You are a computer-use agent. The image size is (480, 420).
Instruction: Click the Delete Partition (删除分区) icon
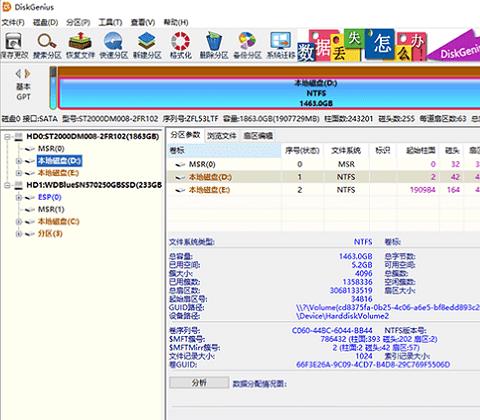(214, 46)
